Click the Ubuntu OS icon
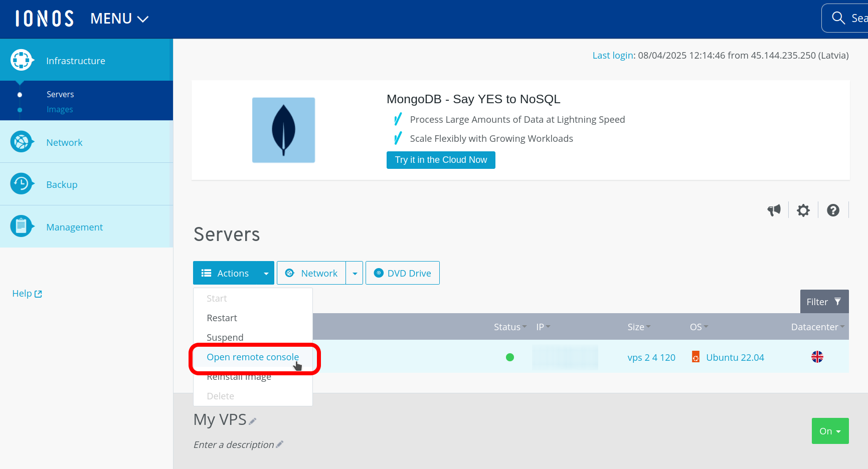 click(696, 357)
